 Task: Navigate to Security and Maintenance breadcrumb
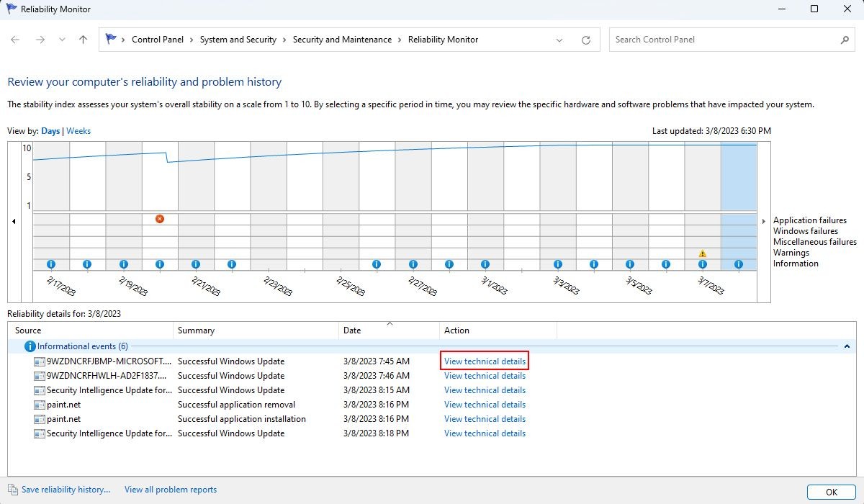pos(342,40)
